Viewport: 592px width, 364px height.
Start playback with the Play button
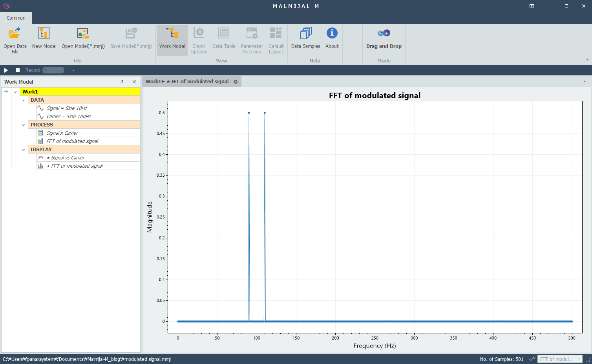click(6, 70)
